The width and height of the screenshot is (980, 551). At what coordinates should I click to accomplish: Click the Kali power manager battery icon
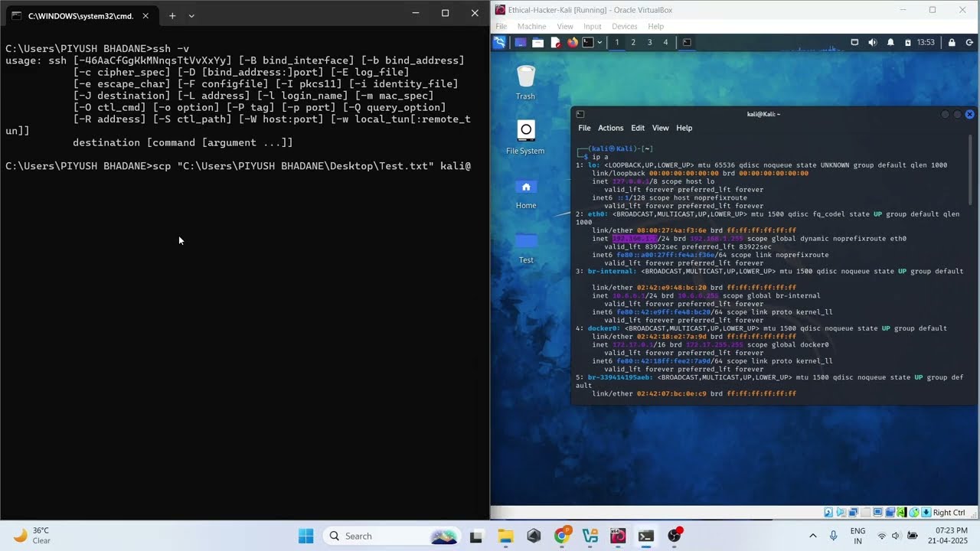pos(908,42)
